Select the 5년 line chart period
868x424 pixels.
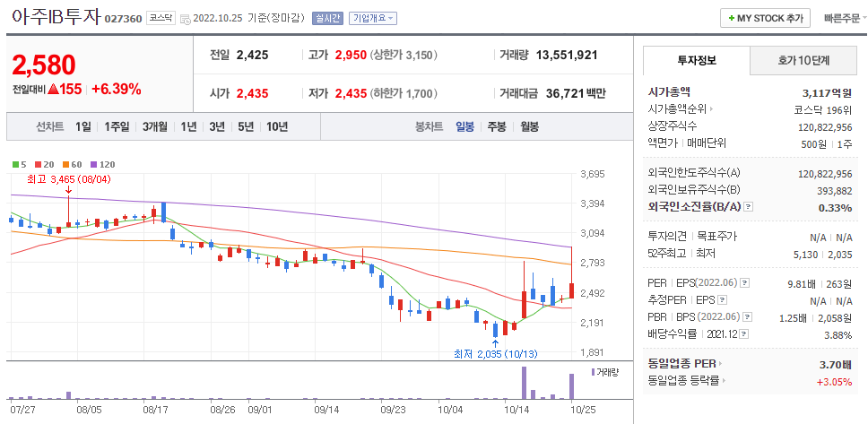pos(246,126)
